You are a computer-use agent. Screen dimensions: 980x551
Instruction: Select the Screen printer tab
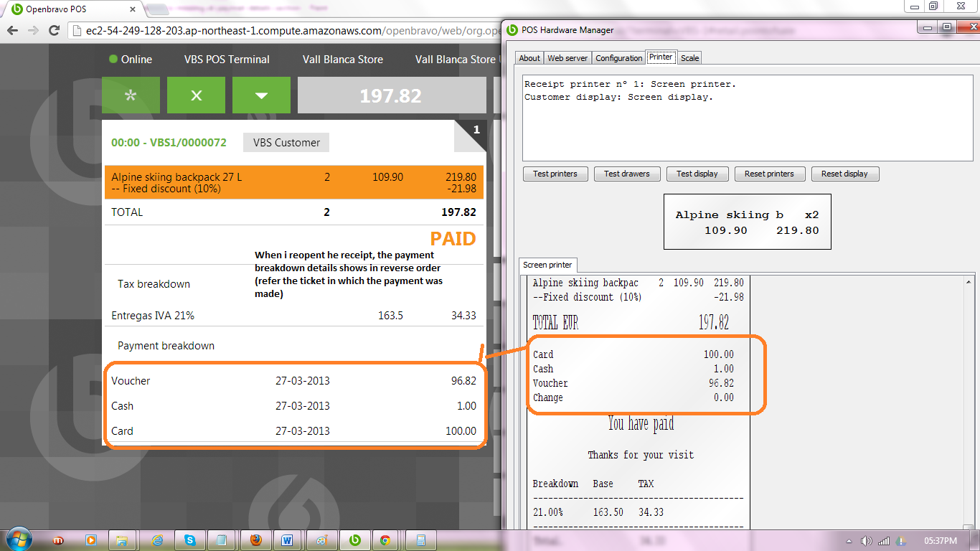tap(547, 265)
